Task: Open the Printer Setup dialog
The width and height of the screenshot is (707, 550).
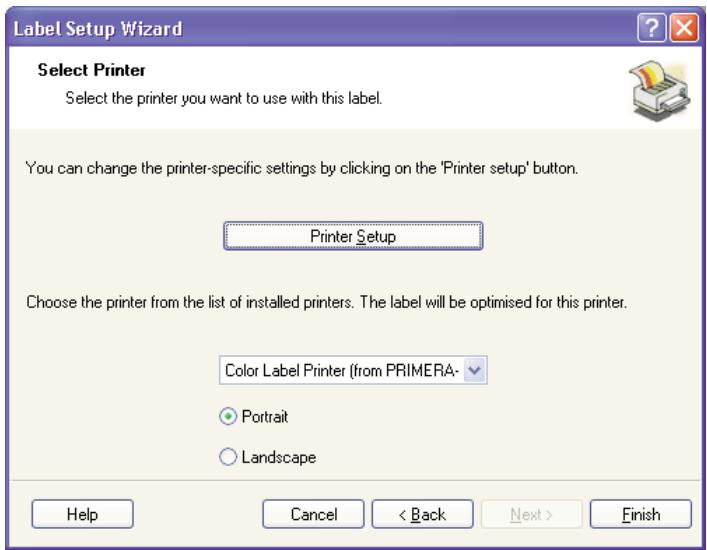Action: pos(354,236)
